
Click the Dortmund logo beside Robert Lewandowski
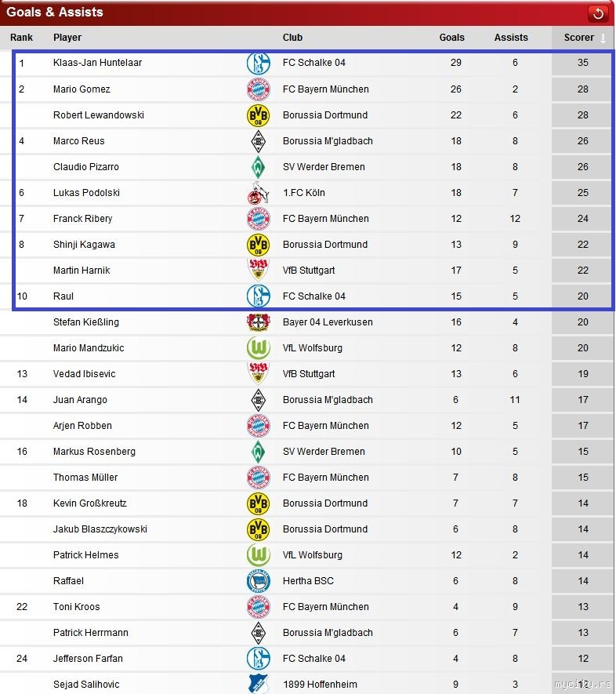click(258, 115)
